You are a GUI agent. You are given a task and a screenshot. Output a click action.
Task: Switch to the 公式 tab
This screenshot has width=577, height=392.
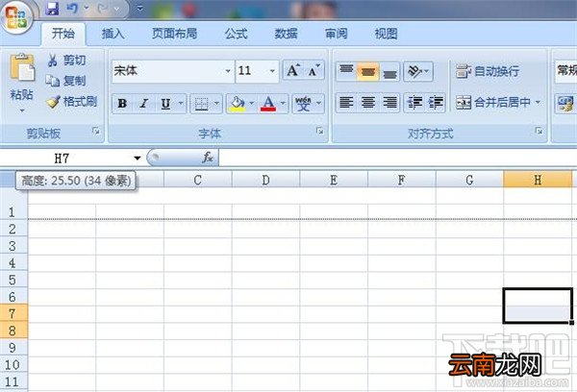pos(236,34)
